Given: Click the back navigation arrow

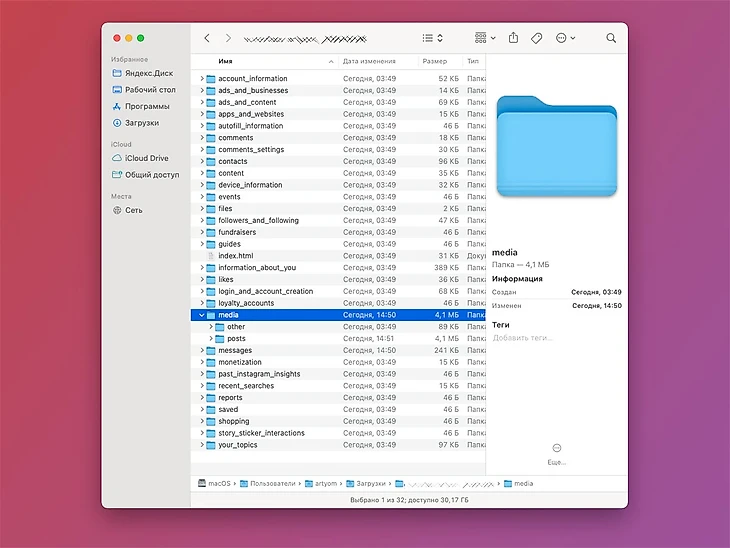Looking at the screenshot, I should pos(207,38).
